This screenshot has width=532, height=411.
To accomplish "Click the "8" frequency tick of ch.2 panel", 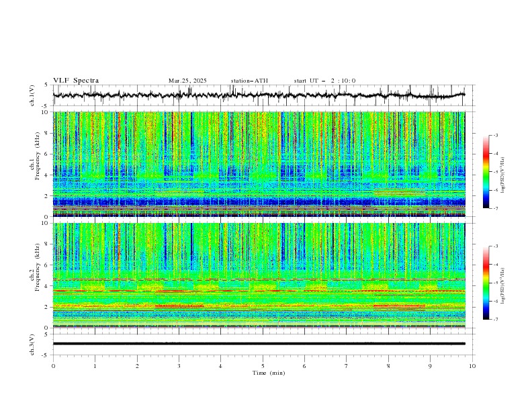I will (x=48, y=244).
